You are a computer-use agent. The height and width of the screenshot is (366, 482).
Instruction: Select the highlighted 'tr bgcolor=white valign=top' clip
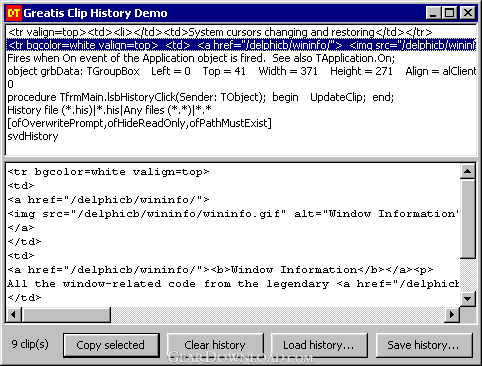(x=241, y=45)
